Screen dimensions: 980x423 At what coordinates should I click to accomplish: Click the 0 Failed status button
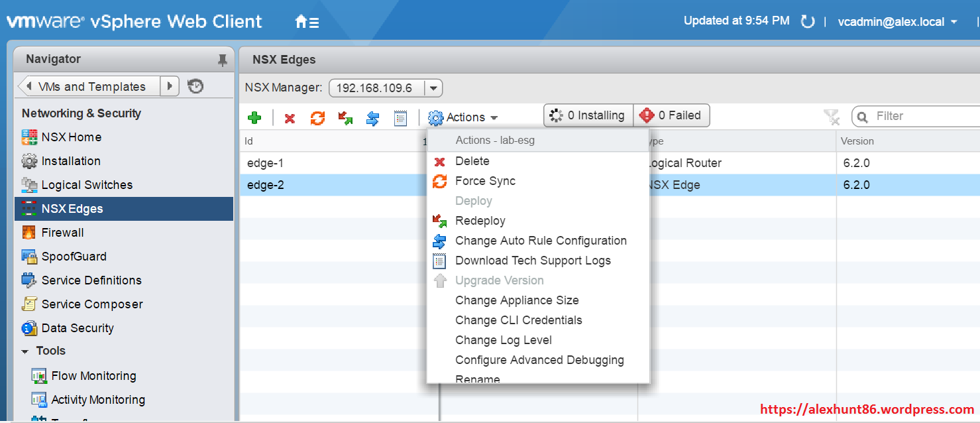coord(671,115)
